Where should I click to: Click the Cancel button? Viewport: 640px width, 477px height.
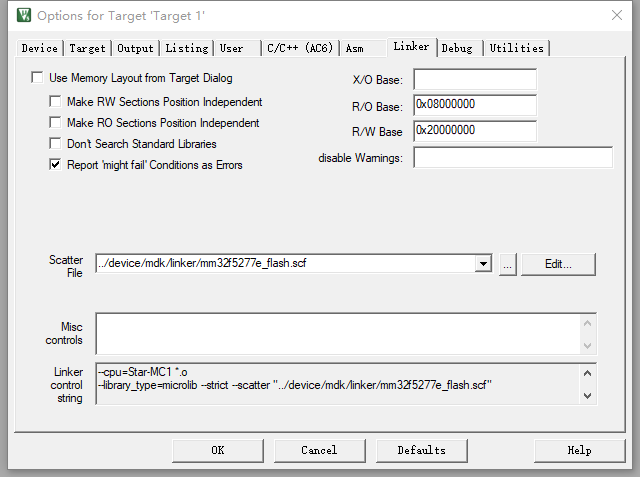click(x=320, y=450)
